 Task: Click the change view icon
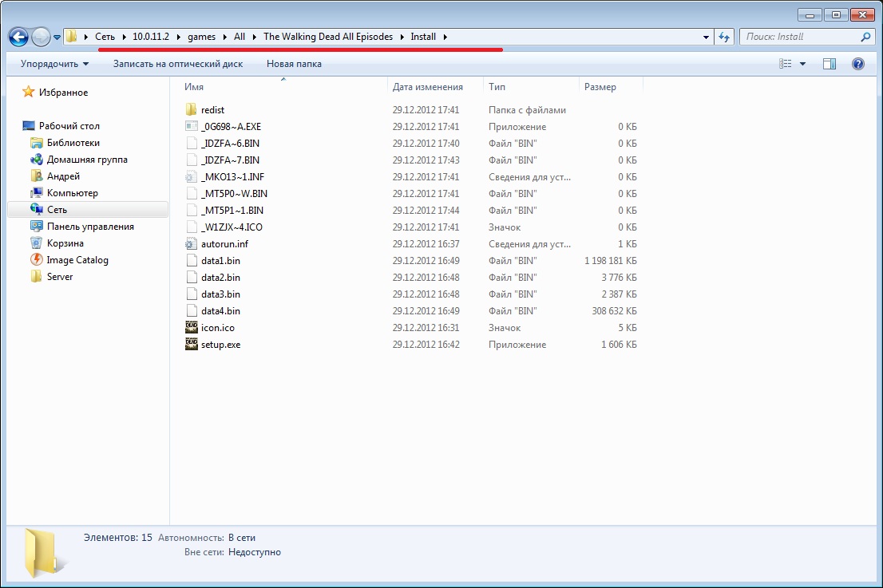tap(786, 64)
